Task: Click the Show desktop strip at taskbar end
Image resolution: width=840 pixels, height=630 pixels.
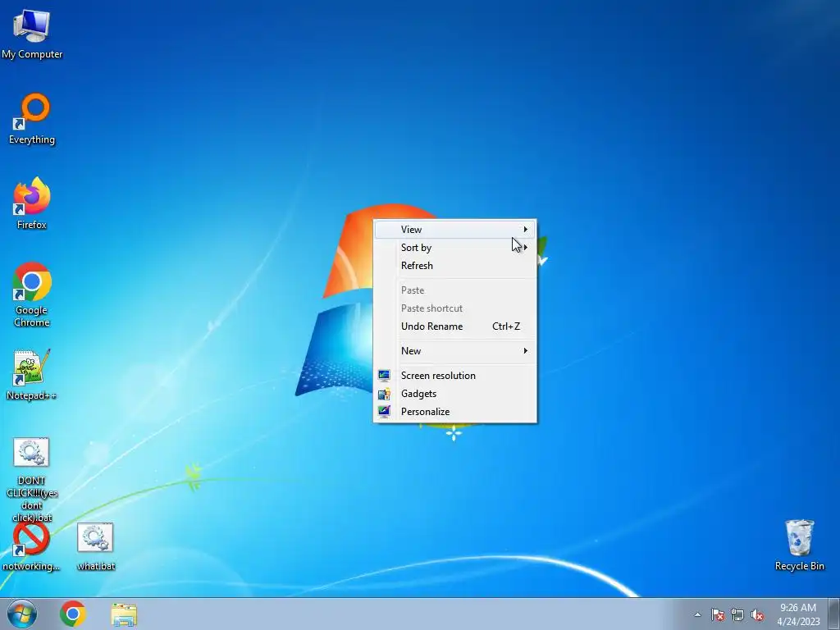Action: [x=833, y=614]
